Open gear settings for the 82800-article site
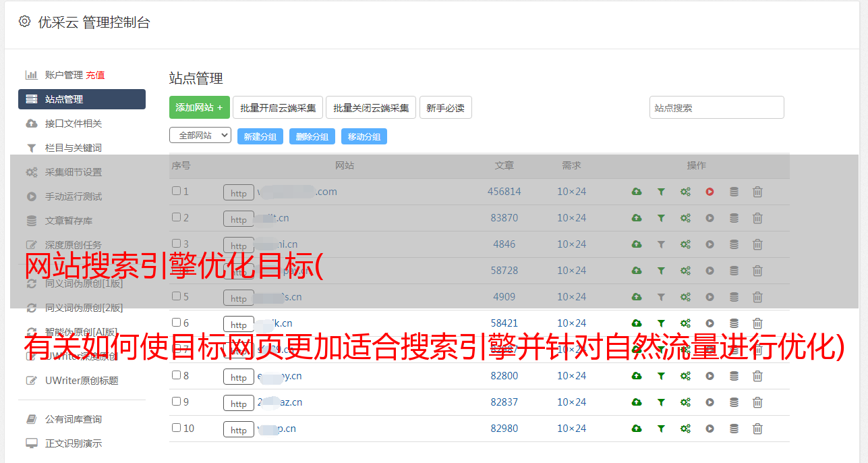Image resolution: width=868 pixels, height=463 pixels. (685, 376)
